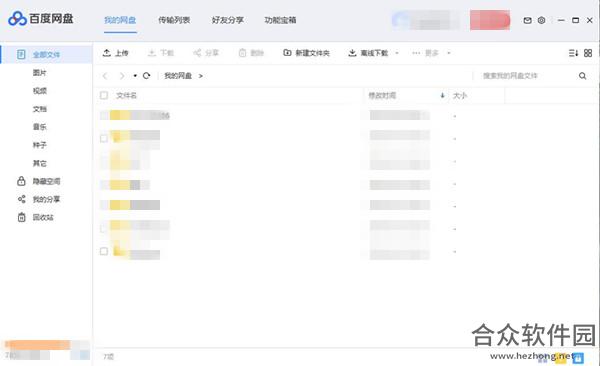Switch to grid thumbnail view
600x366 pixels.
click(x=588, y=53)
